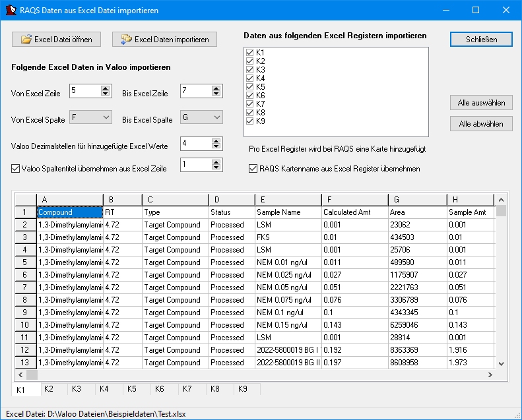
Task: Toggle Valoo Spaltentitel übernehmen checkbox
Action: 16,168
